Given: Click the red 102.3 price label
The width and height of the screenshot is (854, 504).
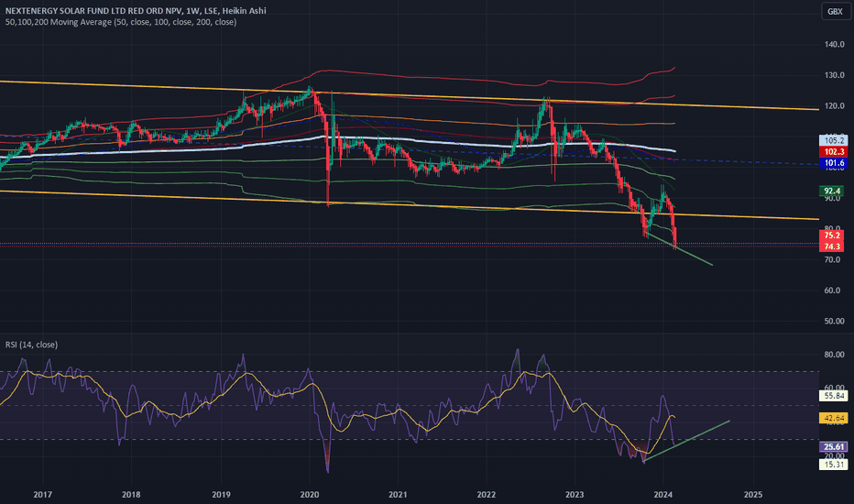Looking at the screenshot, I should pos(833,151).
